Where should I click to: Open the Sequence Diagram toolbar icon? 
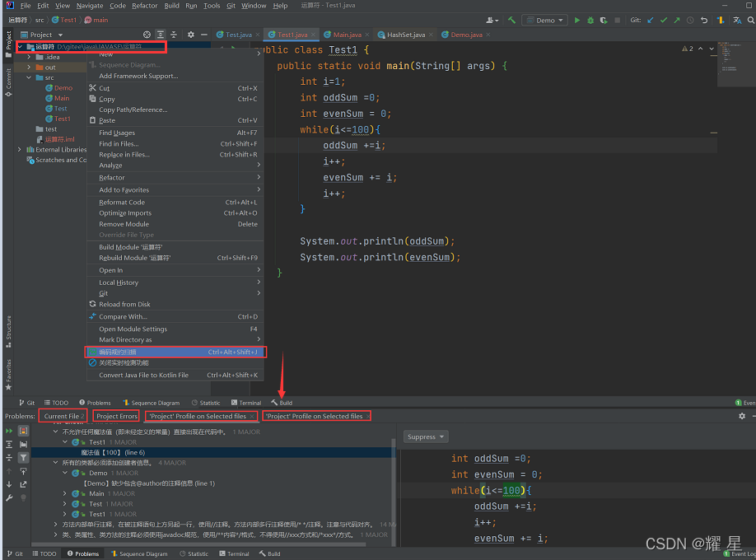click(721, 21)
